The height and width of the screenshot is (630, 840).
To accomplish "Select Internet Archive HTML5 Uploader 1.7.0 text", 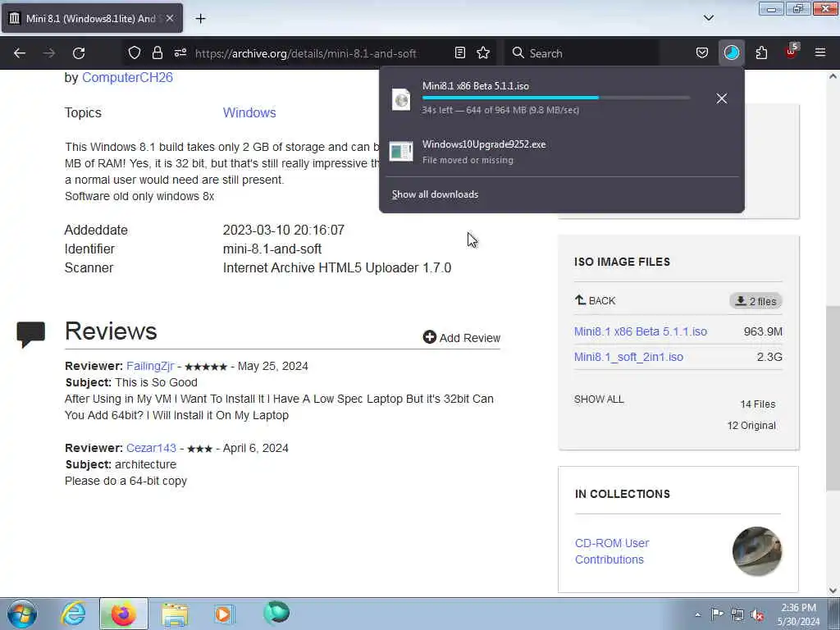I will click(x=337, y=268).
